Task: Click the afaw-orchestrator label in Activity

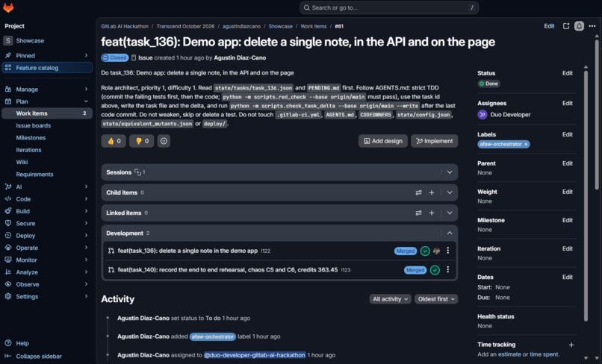Action: point(213,336)
